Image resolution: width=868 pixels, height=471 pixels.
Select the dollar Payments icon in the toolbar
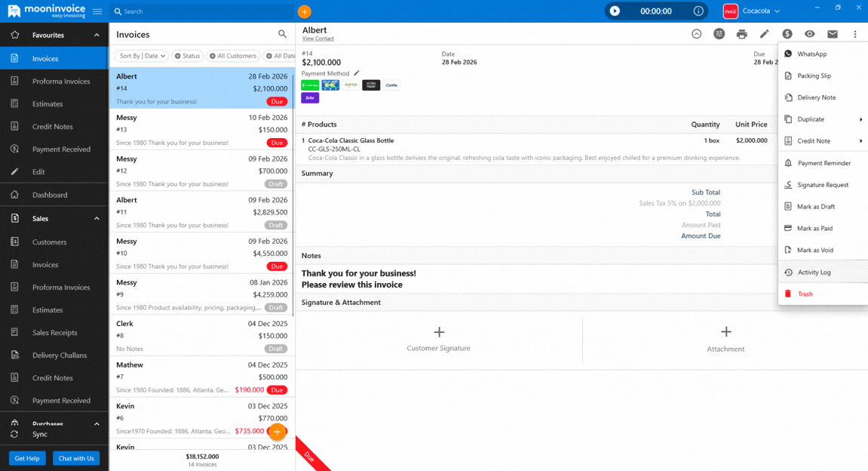click(x=787, y=34)
